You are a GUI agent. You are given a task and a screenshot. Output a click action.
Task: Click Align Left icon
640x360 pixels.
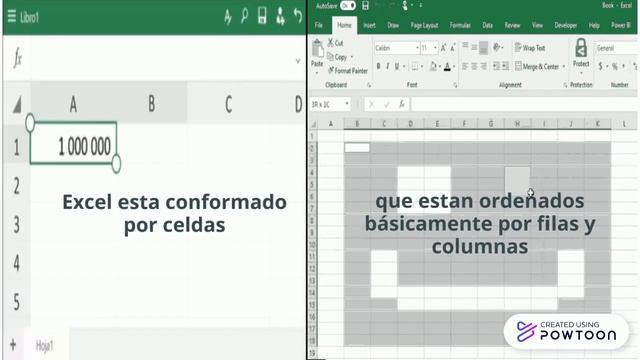465,66
